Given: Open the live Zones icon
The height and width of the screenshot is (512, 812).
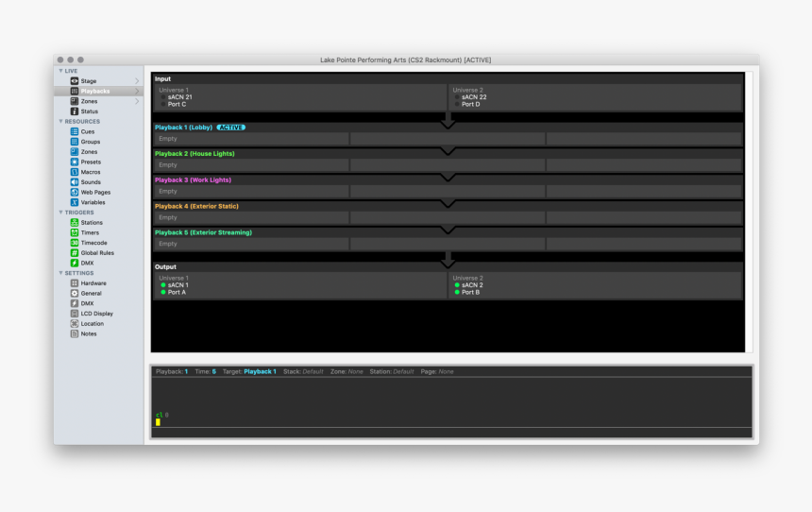Looking at the screenshot, I should tap(75, 101).
